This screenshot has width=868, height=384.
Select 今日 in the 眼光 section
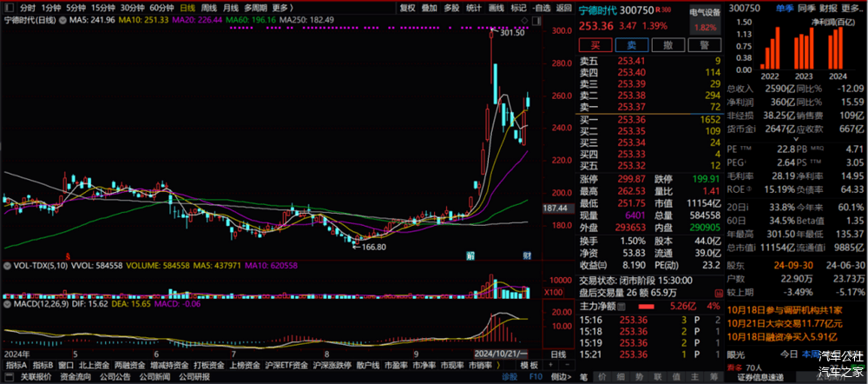tap(788, 354)
